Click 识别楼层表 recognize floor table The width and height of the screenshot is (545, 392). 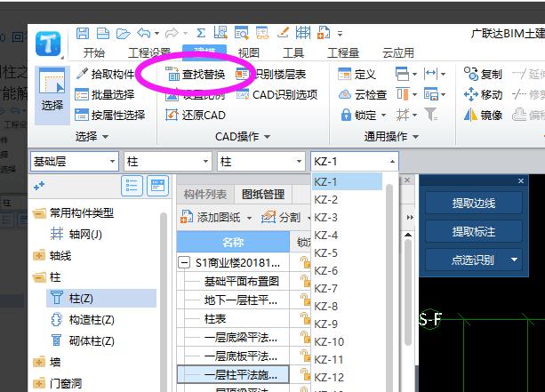[271, 74]
